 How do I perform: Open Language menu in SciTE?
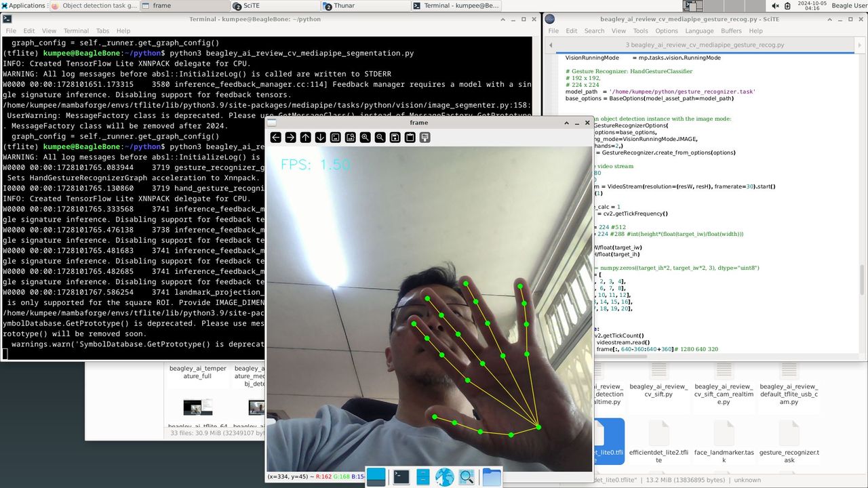(x=699, y=31)
